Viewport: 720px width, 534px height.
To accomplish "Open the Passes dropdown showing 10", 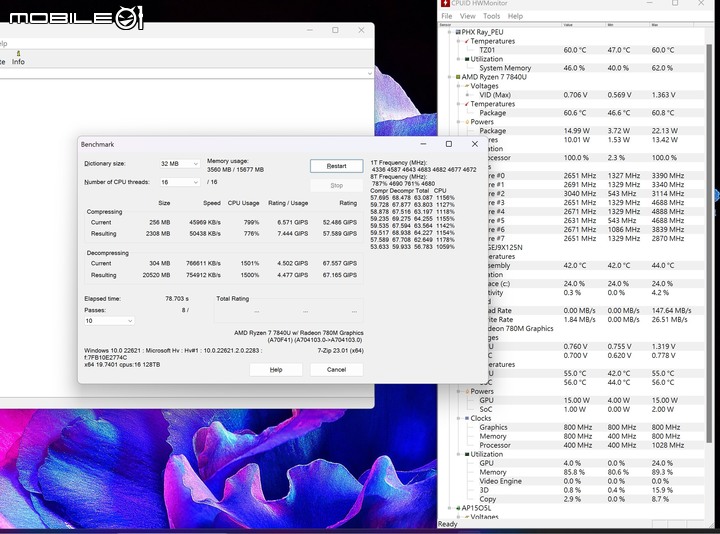I will coord(109,321).
